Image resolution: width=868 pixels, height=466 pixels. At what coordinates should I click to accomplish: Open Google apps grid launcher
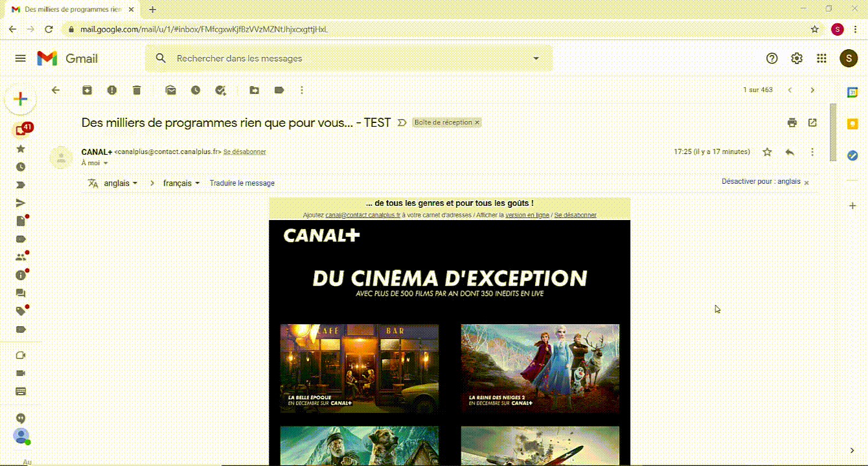tap(821, 58)
